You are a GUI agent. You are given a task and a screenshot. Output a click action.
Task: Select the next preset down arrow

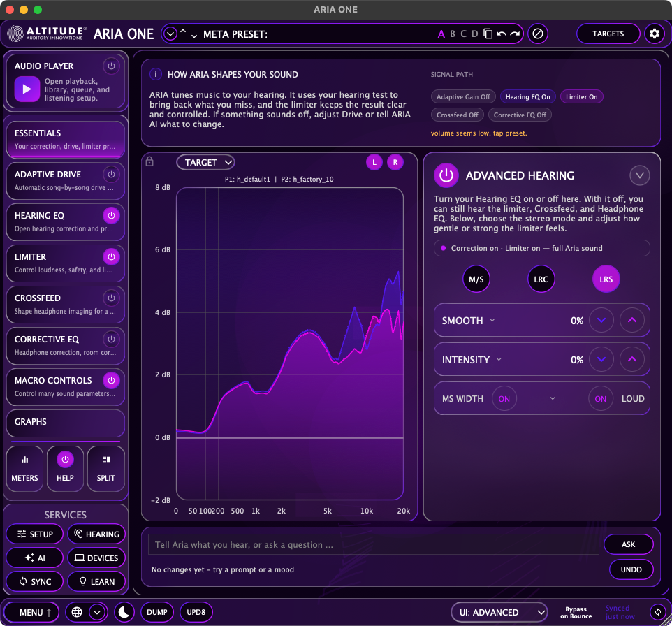pos(194,36)
